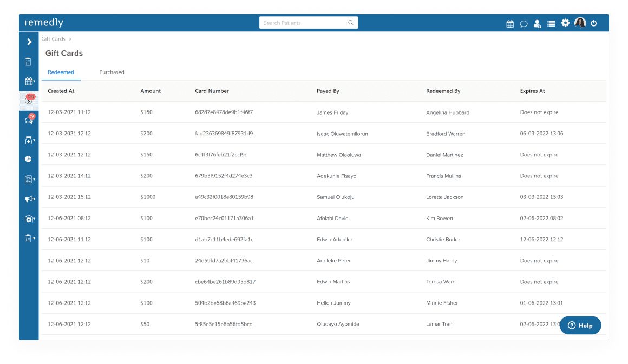Click redeemer Minnie Fisher

coord(442,303)
